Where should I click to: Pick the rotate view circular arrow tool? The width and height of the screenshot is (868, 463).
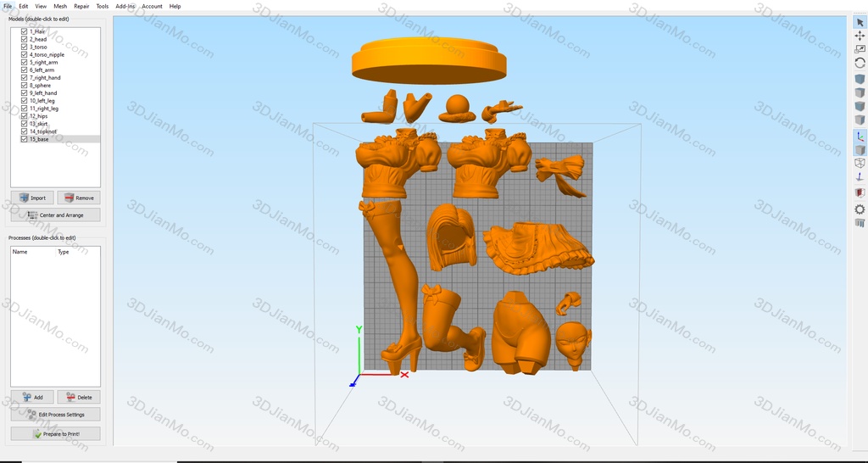click(x=860, y=63)
